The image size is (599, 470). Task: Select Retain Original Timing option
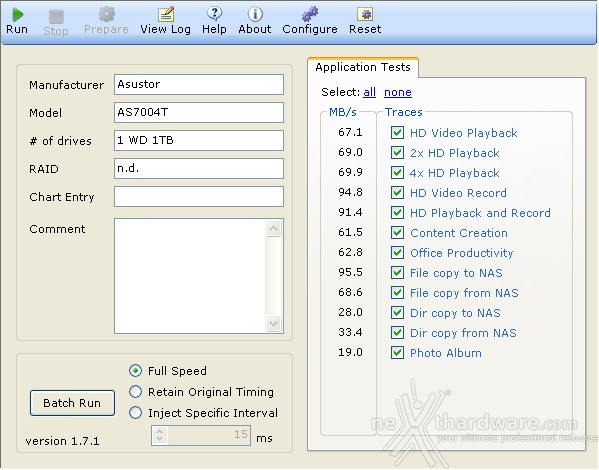[x=135, y=392]
